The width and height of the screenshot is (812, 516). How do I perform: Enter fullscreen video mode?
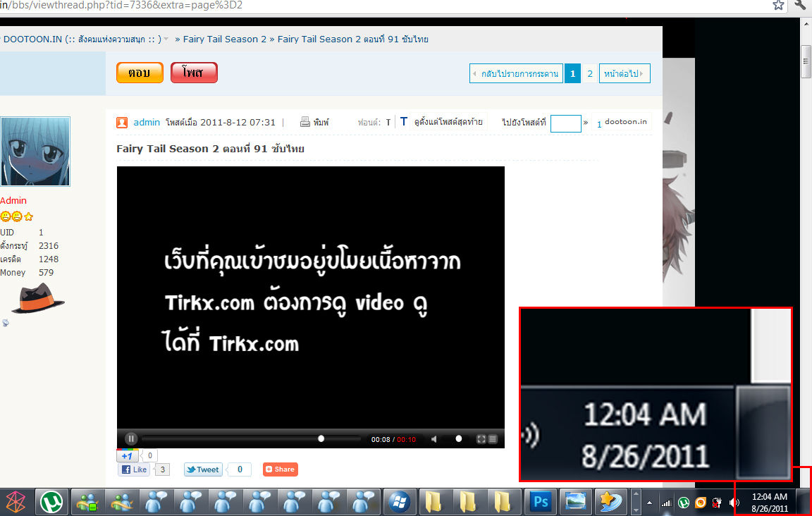481,439
